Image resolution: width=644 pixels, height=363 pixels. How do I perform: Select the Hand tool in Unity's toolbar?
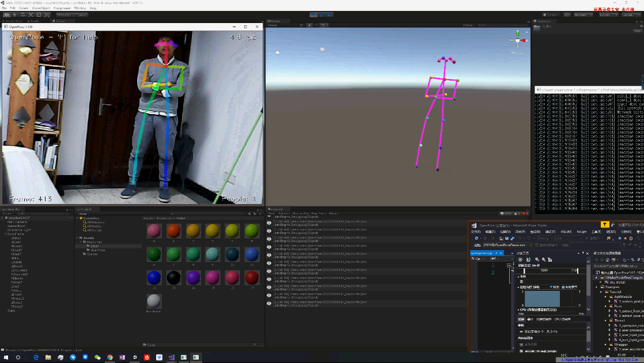click(6, 15)
